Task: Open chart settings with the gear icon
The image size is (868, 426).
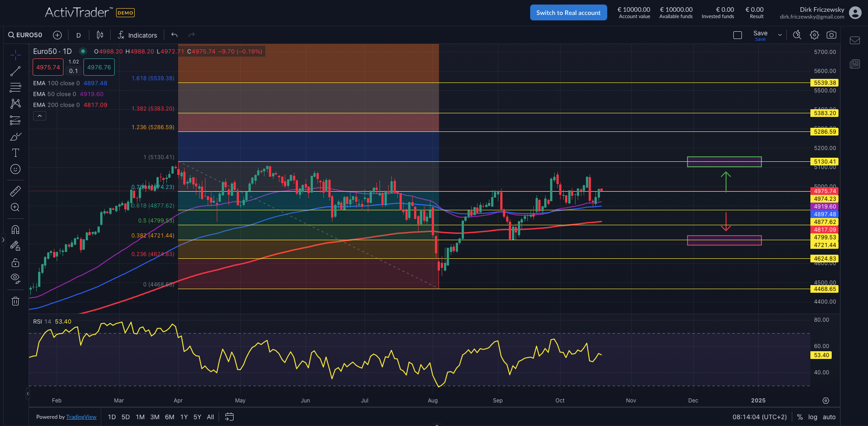Action: click(x=814, y=34)
